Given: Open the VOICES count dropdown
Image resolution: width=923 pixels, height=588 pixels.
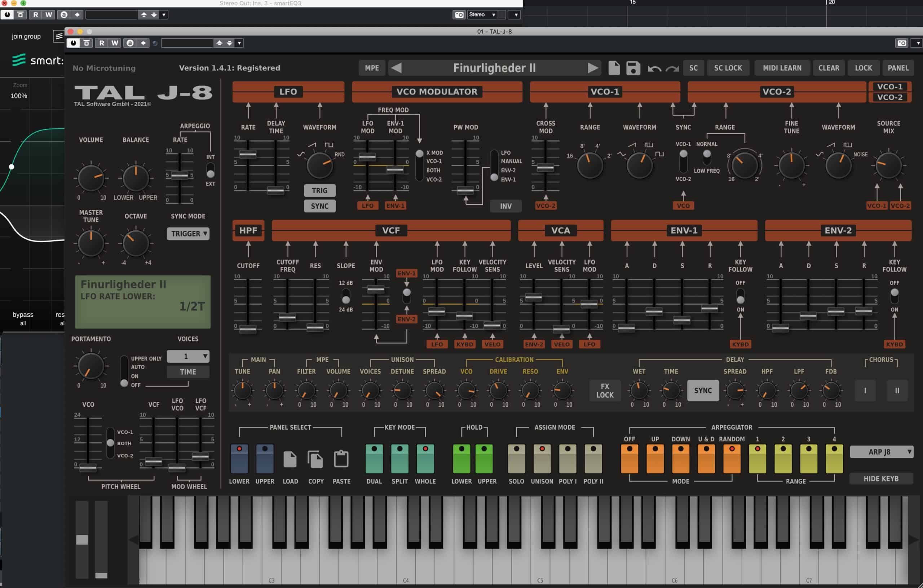Looking at the screenshot, I should [x=188, y=356].
